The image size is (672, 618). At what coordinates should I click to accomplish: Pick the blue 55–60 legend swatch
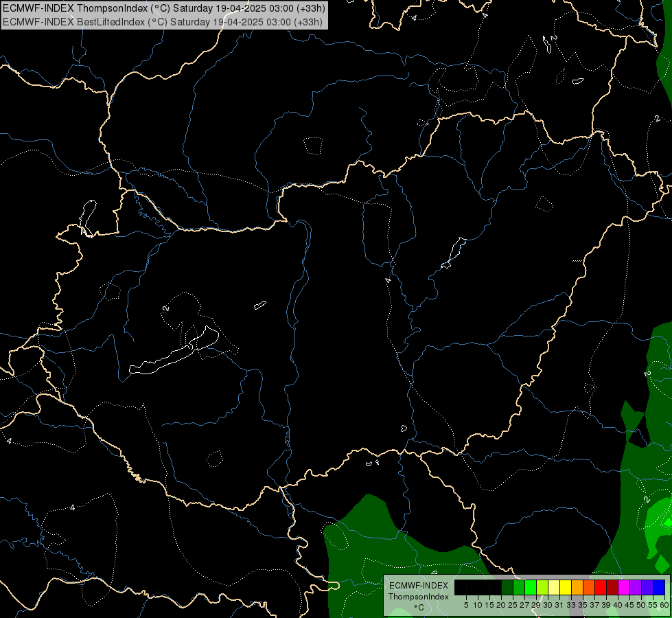[659, 587]
